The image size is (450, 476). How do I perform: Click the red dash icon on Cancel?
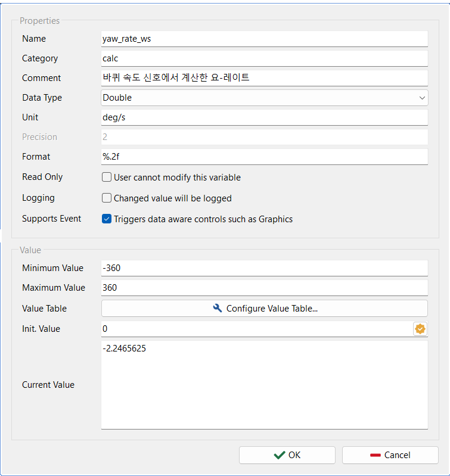click(x=375, y=455)
